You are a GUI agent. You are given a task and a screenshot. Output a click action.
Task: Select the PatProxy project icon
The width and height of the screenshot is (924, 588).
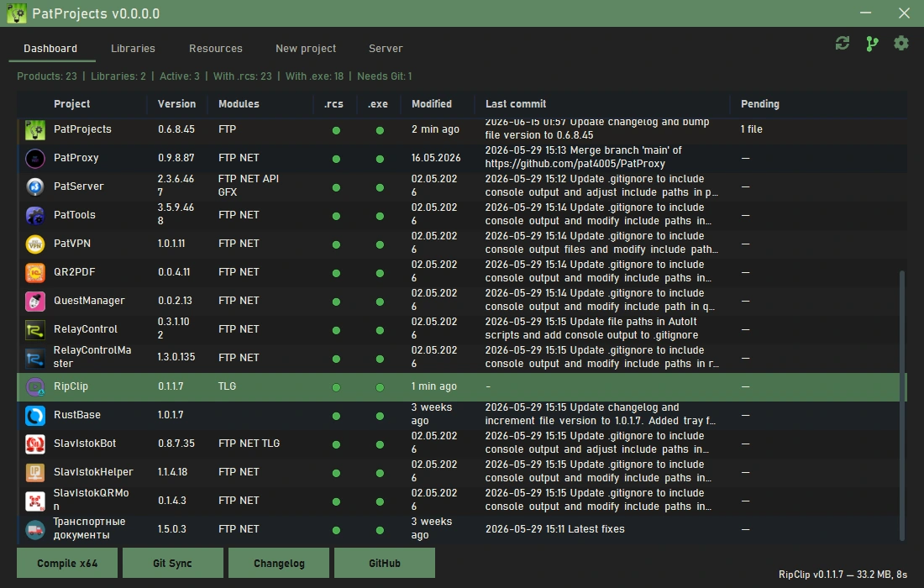click(34, 158)
